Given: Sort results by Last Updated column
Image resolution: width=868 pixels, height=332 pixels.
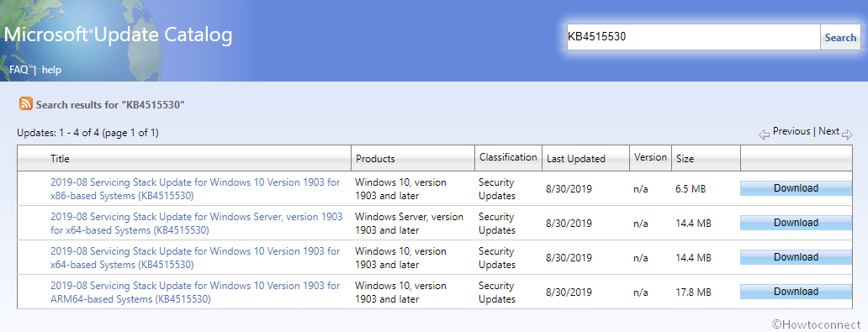Looking at the screenshot, I should [x=575, y=159].
